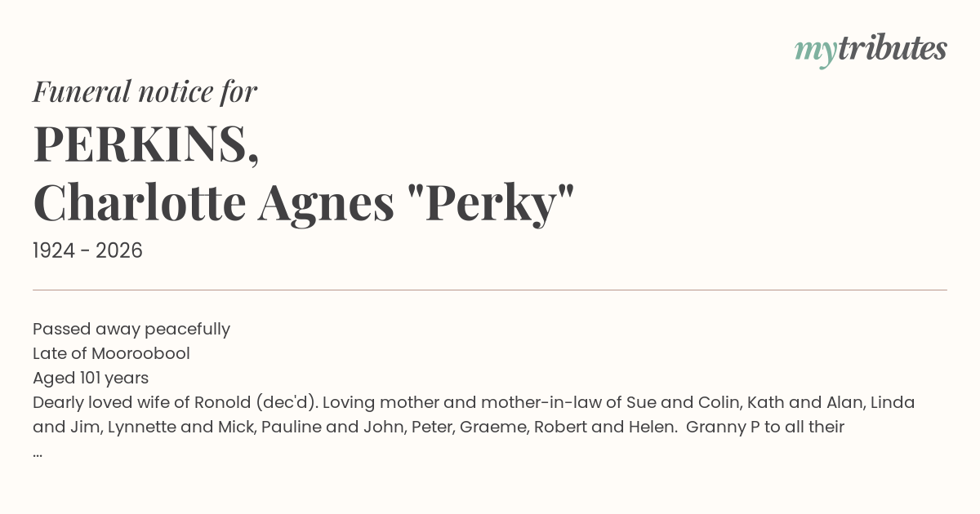Click the PERKINS surname title
The width and height of the screenshot is (980, 514).
(146, 144)
